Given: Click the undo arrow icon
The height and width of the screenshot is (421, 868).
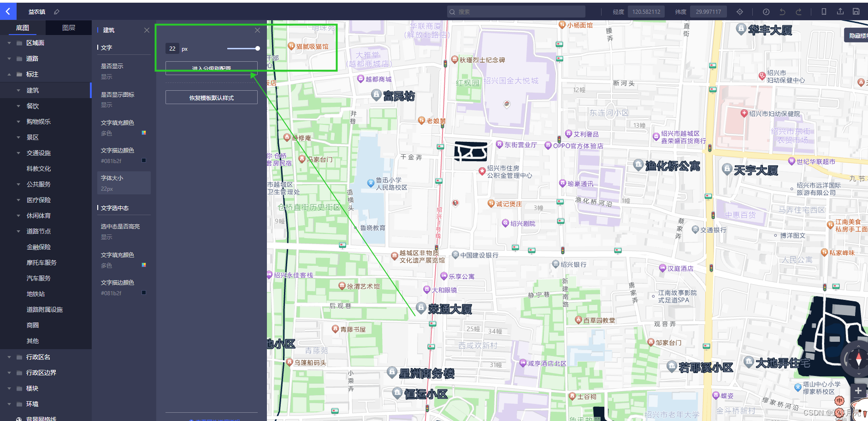Looking at the screenshot, I should (x=782, y=12).
